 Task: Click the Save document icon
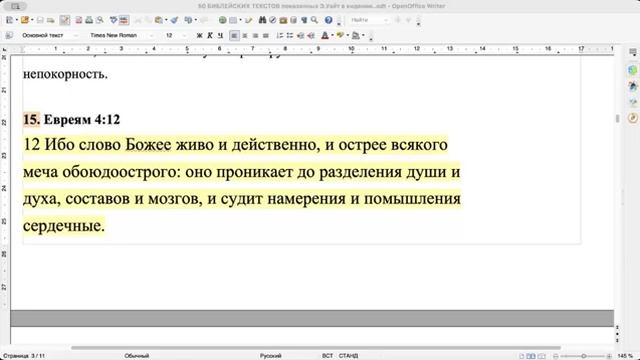coord(40,20)
